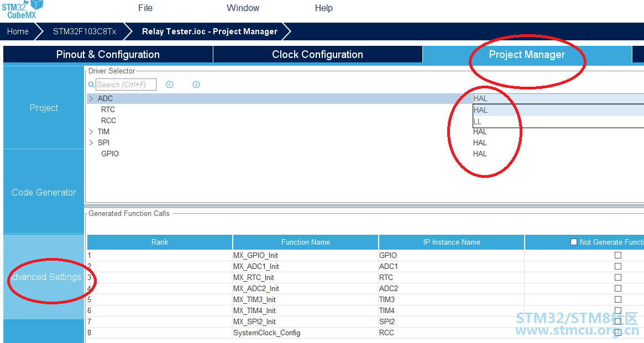
Task: Open the Project side section
Action: 44,108
